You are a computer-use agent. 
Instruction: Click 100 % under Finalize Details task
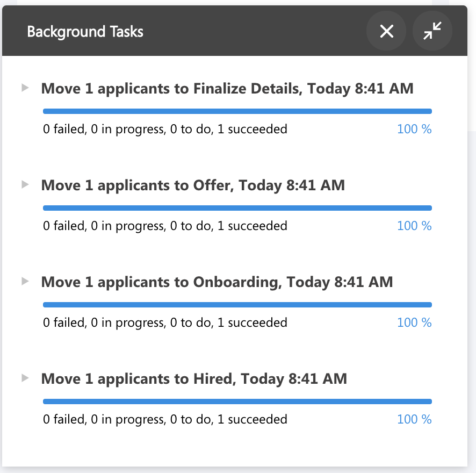point(414,129)
